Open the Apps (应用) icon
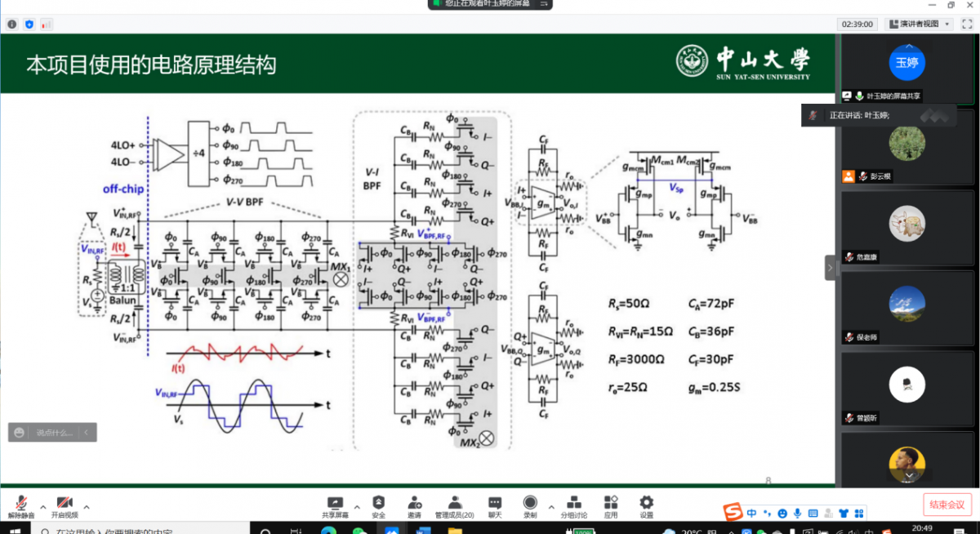Image resolution: width=980 pixels, height=534 pixels. tap(611, 506)
